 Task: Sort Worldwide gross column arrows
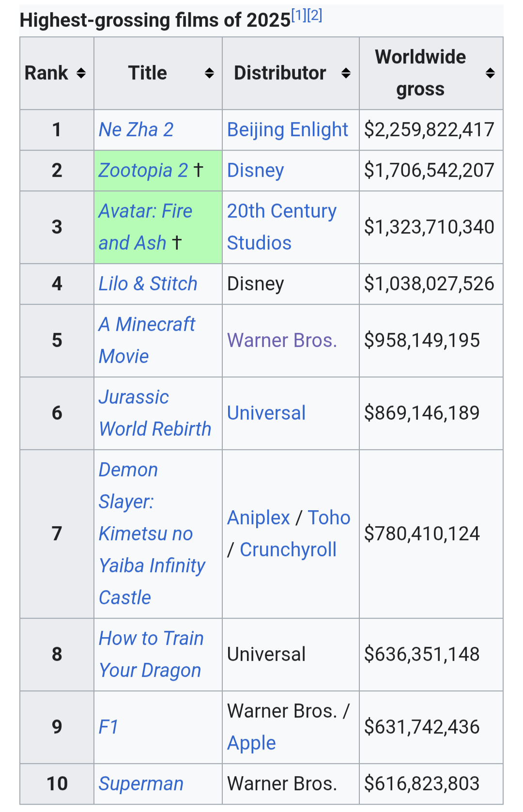(x=490, y=73)
